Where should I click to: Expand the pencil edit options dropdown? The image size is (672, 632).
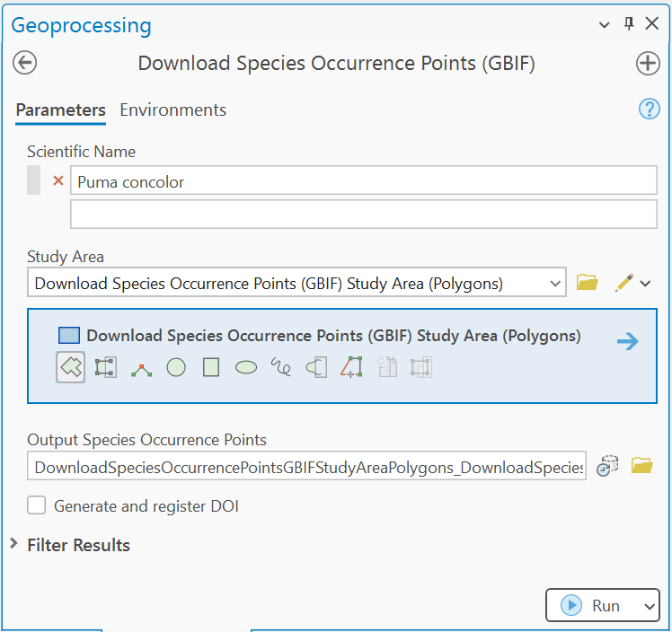(x=645, y=284)
